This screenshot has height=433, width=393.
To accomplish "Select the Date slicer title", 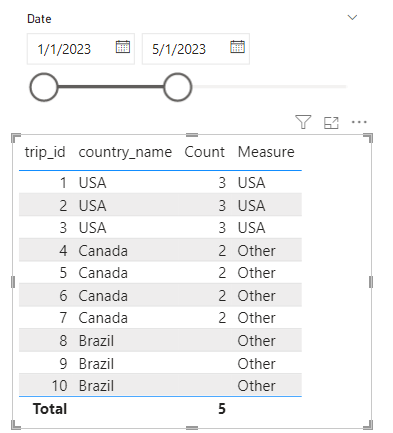I will (39, 19).
